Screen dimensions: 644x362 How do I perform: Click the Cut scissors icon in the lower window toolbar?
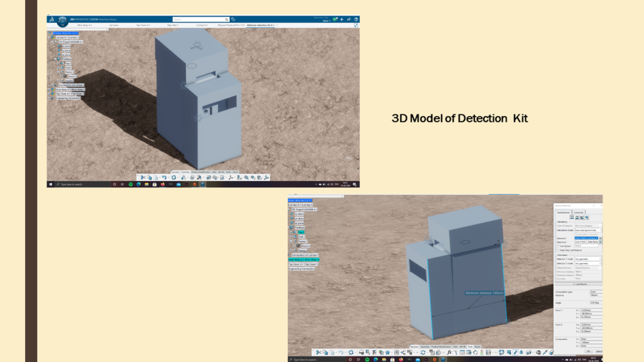[x=319, y=352]
